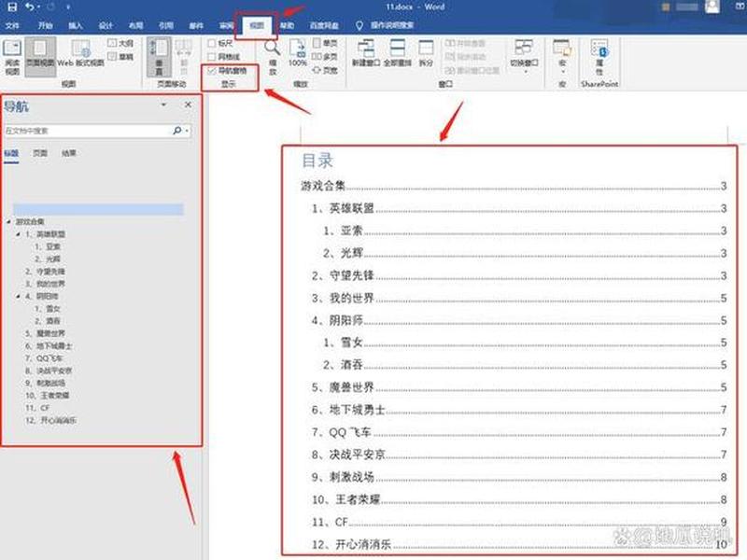Switch to Web 版式视图 (Web Layout)
Image resolution: width=747 pixels, height=560 pixels.
tap(80, 53)
